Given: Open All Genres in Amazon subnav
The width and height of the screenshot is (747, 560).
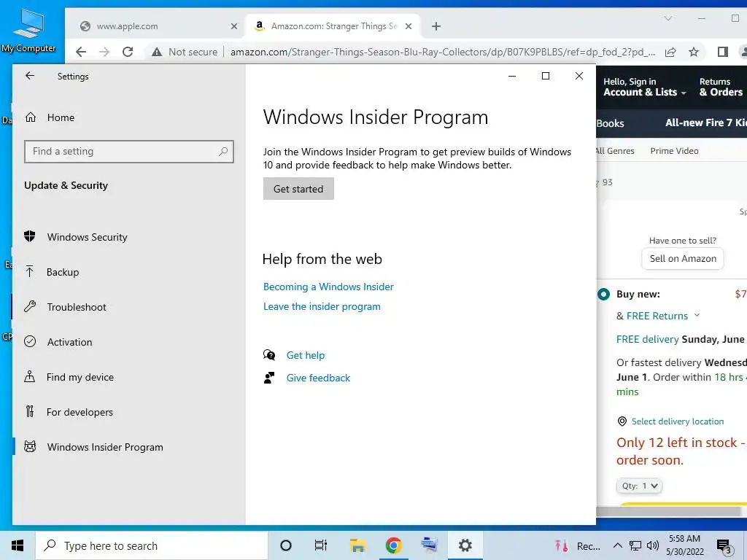Looking at the screenshot, I should point(615,151).
